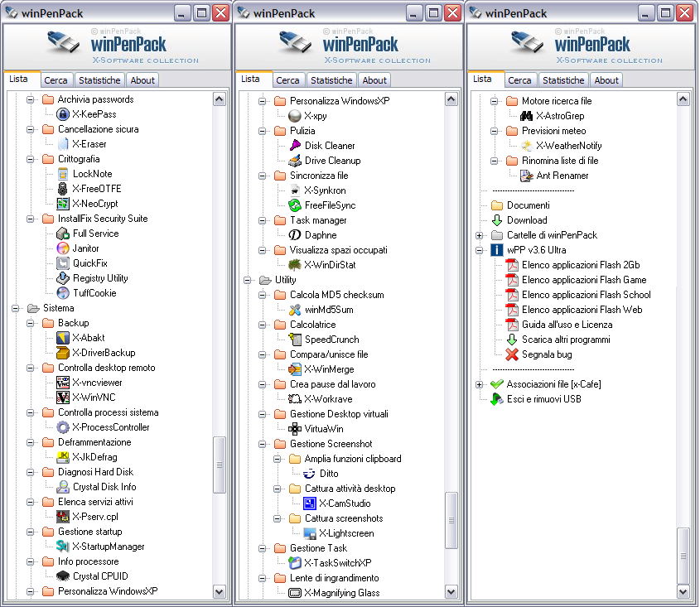This screenshot has width=700, height=607.
Task: Click the right window's scrollbar thumb
Action: click(x=683, y=556)
